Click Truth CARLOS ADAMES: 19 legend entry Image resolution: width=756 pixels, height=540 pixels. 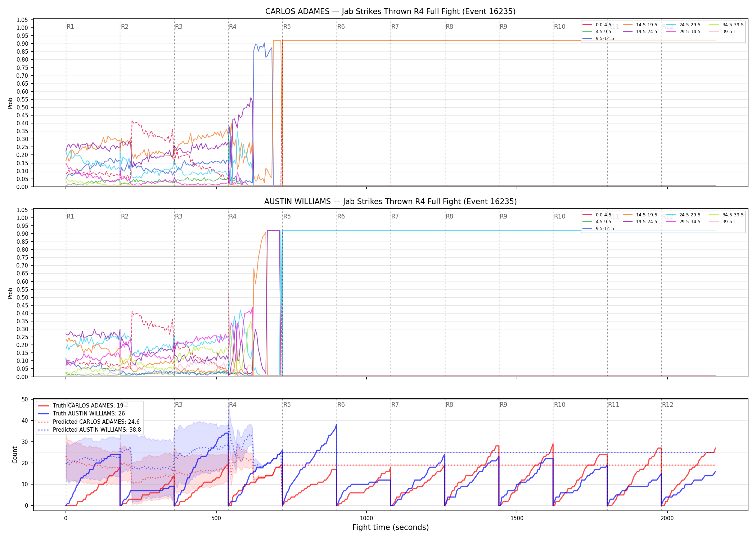pos(81,406)
